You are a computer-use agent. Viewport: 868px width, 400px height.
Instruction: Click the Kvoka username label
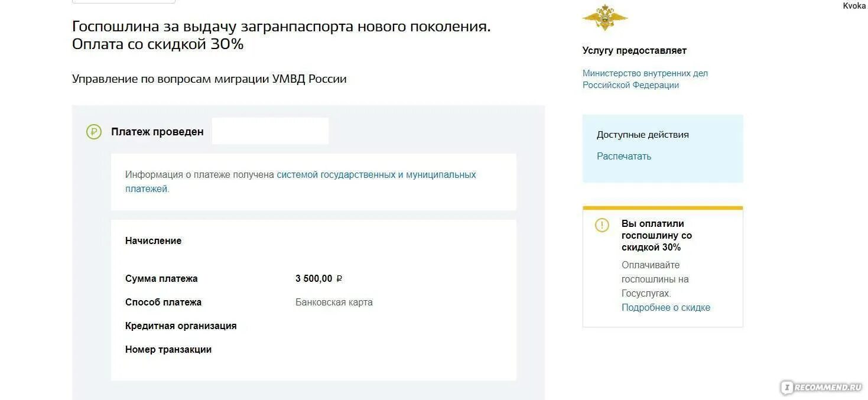tap(854, 5)
